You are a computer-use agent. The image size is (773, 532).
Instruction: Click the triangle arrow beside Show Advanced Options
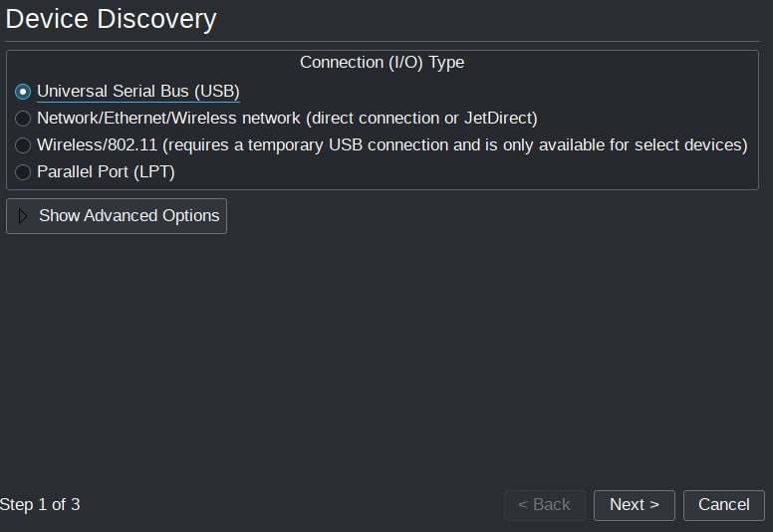[24, 216]
